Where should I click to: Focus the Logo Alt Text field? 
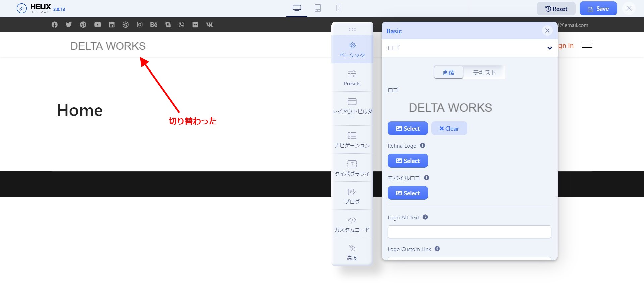point(469,232)
